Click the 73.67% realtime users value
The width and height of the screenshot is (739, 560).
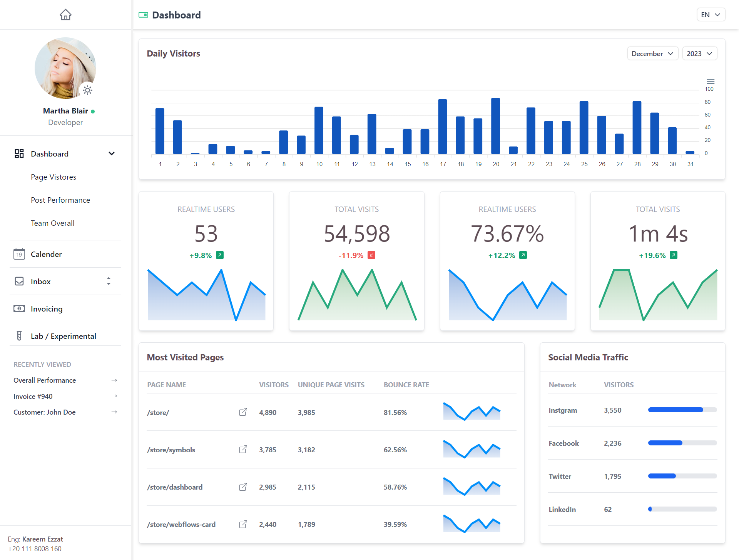point(507,233)
